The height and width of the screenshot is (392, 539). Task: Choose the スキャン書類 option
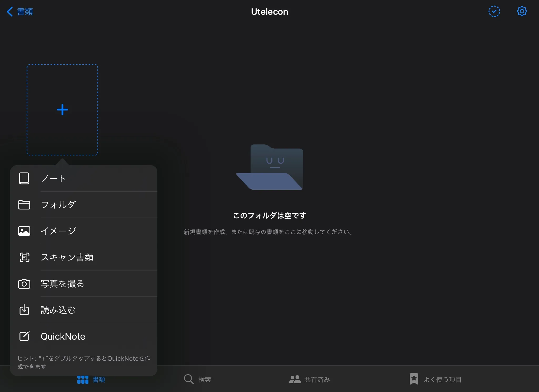(x=67, y=257)
